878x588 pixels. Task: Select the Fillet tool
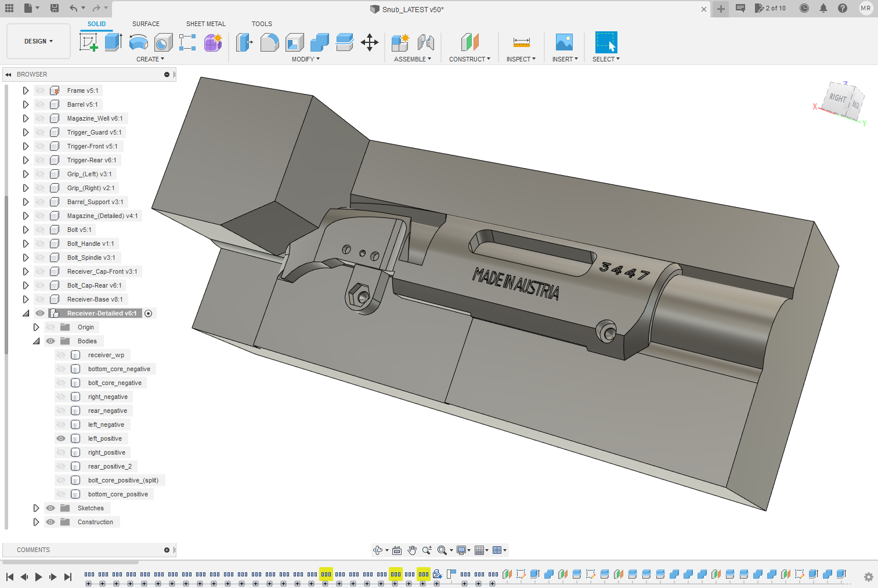(269, 42)
